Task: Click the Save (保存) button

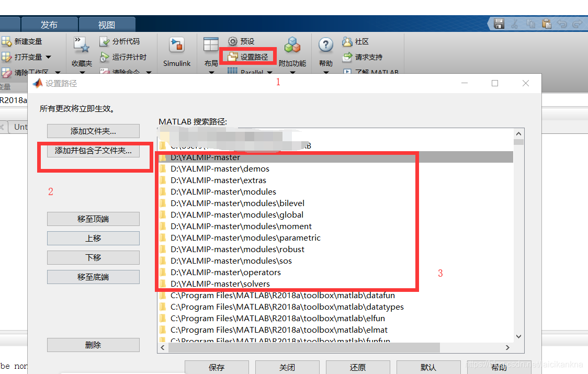Action: (217, 367)
